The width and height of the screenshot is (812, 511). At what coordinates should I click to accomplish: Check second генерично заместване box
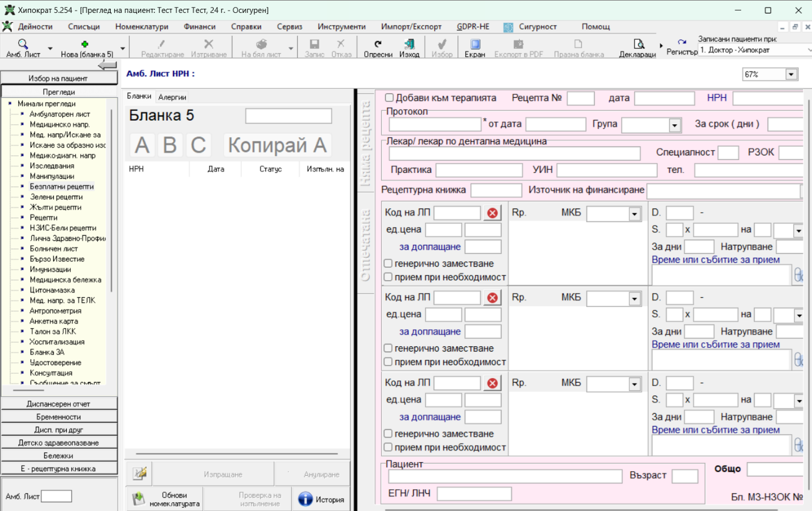pyautogui.click(x=388, y=348)
